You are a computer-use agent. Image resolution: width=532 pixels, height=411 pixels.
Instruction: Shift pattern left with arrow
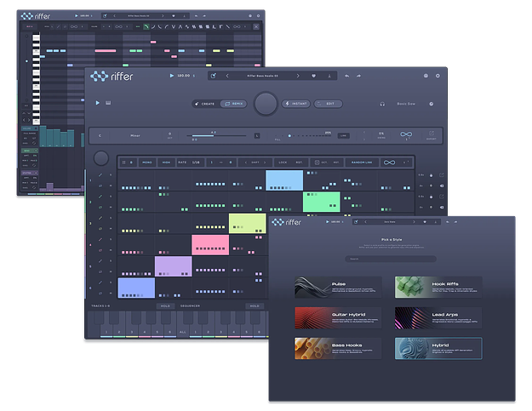(245, 163)
